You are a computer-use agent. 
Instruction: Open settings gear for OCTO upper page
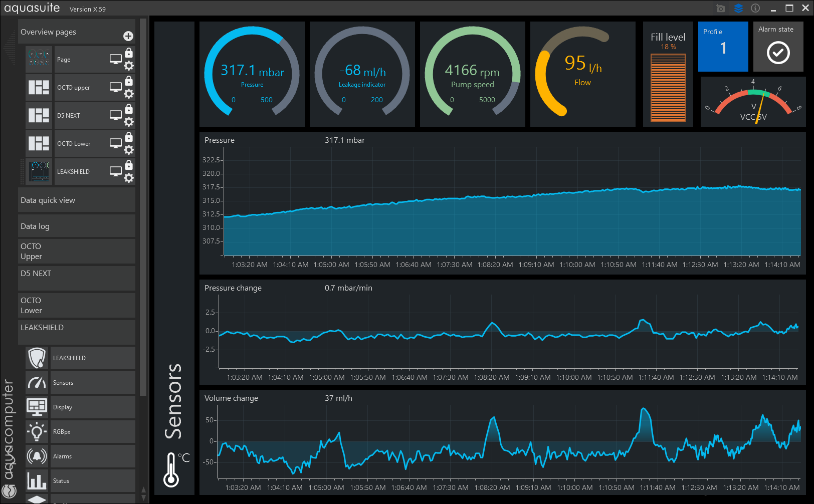click(x=129, y=94)
